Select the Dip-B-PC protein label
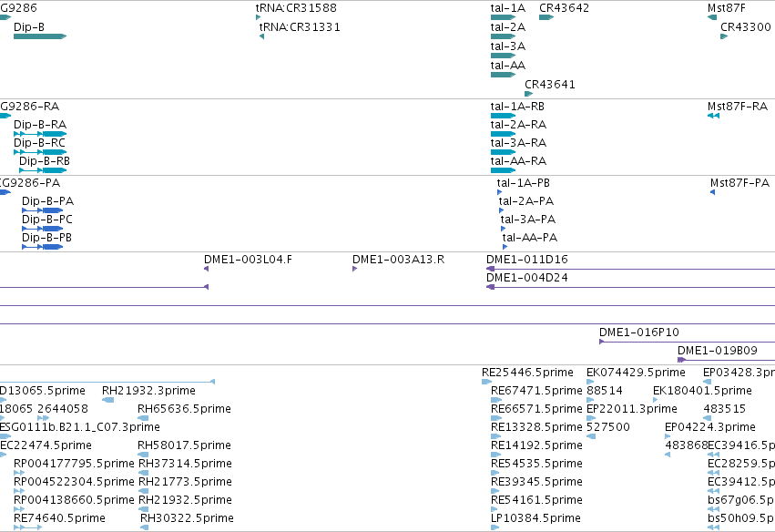Image resolution: width=775 pixels, height=532 pixels. (47, 220)
